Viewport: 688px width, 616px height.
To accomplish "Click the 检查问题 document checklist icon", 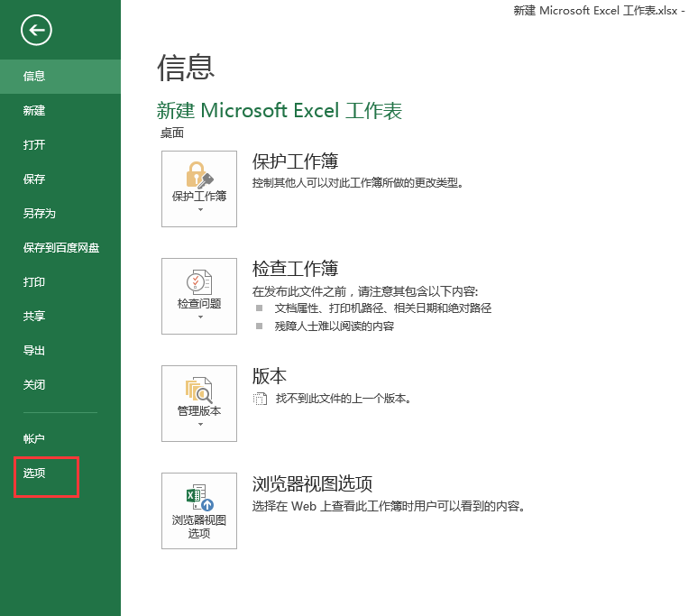I will [199, 282].
